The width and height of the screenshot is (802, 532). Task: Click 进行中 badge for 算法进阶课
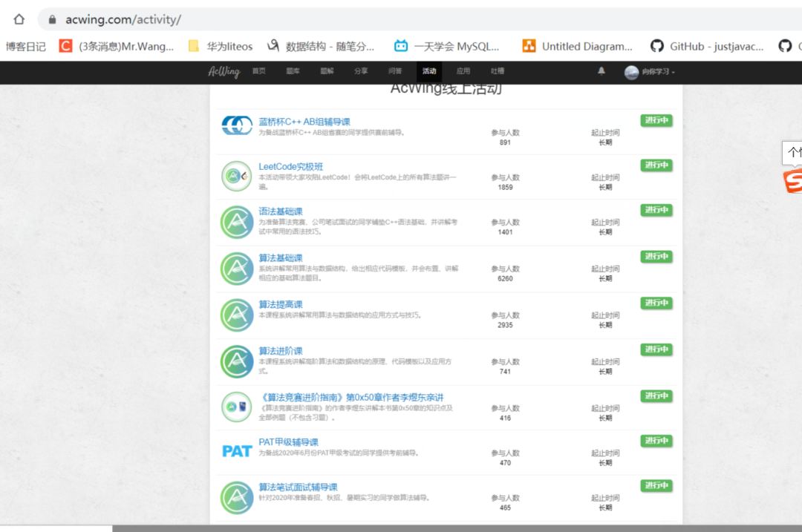click(x=656, y=350)
